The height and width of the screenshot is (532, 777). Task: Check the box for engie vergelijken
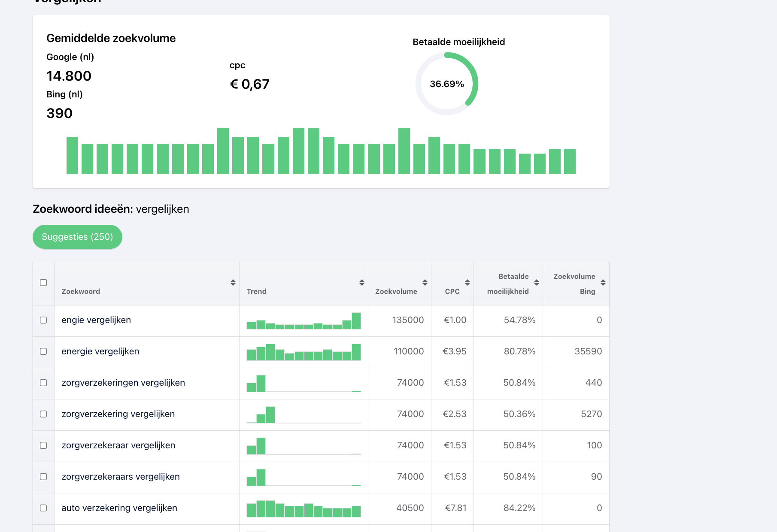click(43, 320)
